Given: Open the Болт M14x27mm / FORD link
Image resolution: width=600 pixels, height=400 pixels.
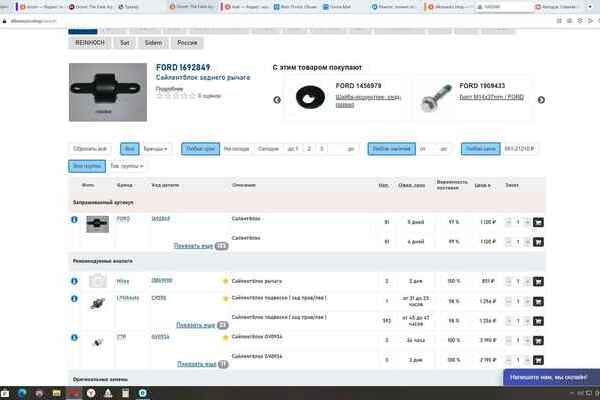Looking at the screenshot, I should [492, 97].
